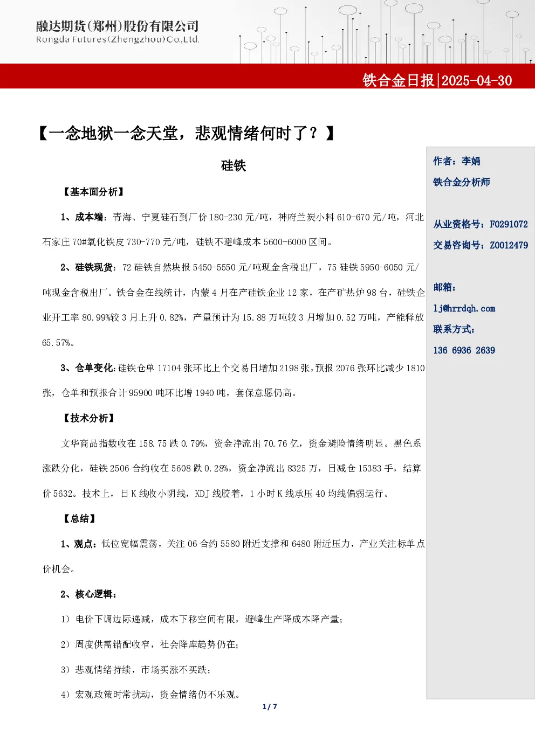
Task: Click the license number 从业资格号：F0291072
Action: point(481,224)
